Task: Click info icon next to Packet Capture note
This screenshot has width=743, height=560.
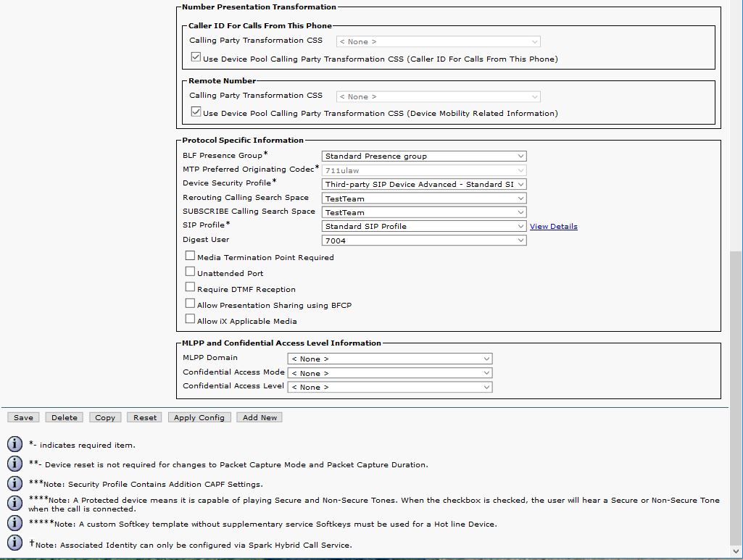Action: click(x=14, y=464)
